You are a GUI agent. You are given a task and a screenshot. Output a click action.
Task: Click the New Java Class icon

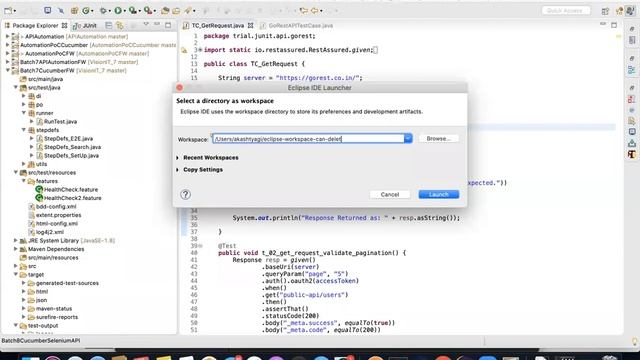(x=86, y=11)
